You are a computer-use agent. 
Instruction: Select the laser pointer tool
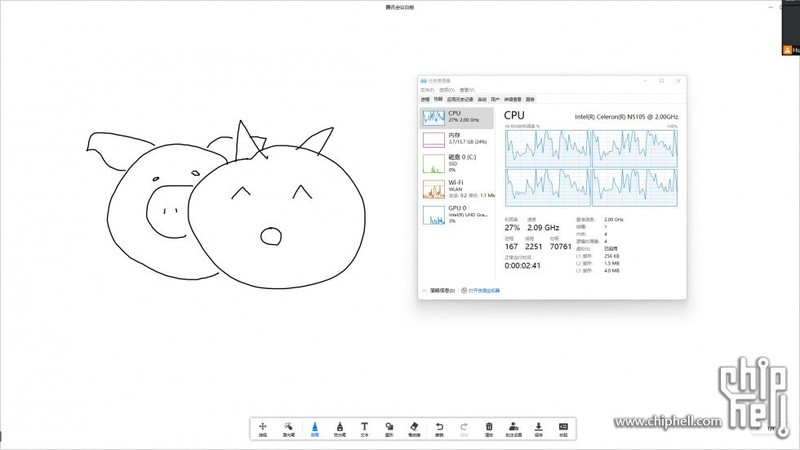[x=288, y=428]
